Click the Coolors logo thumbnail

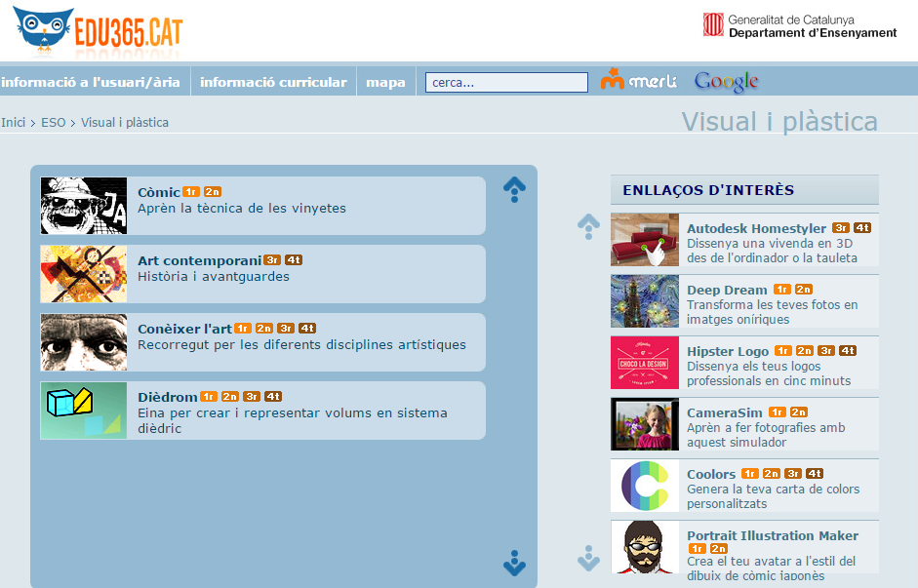point(645,486)
